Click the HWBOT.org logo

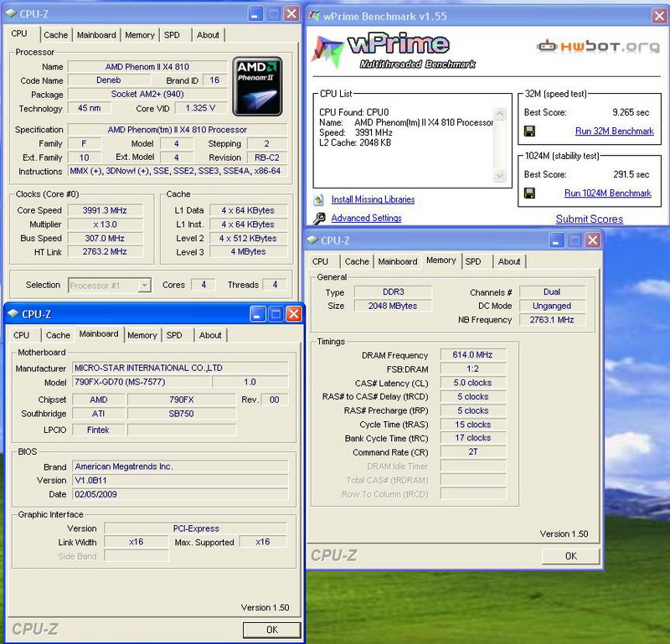598,46
